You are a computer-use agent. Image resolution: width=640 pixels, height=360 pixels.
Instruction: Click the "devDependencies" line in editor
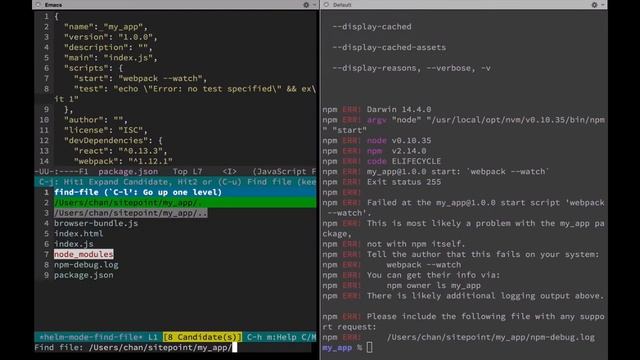[x=113, y=140]
